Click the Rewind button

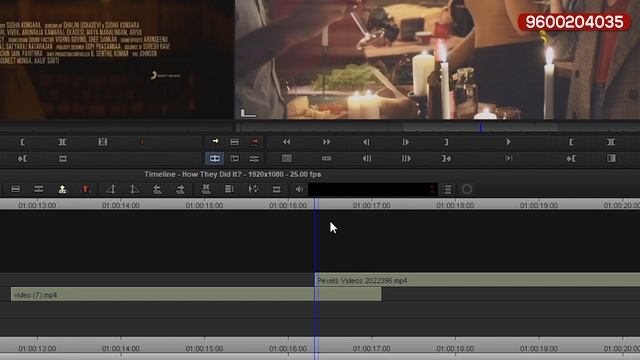(287, 142)
